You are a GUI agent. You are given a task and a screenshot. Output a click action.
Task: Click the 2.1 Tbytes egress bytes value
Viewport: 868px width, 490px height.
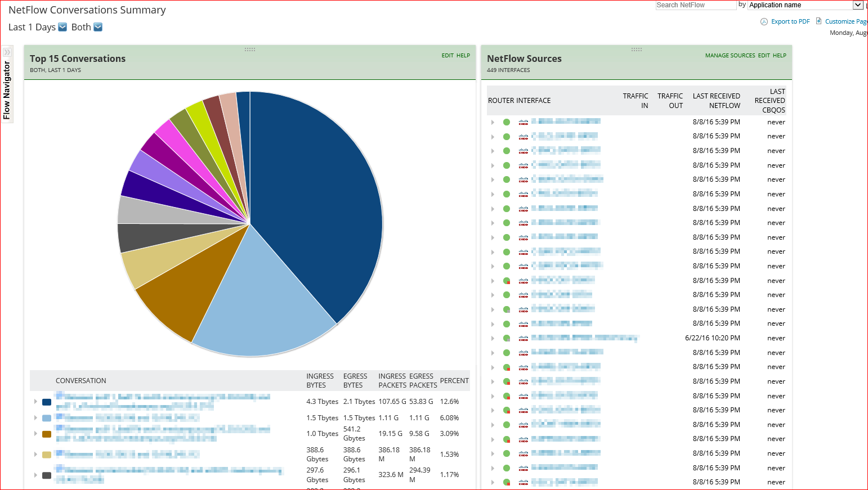click(x=359, y=402)
